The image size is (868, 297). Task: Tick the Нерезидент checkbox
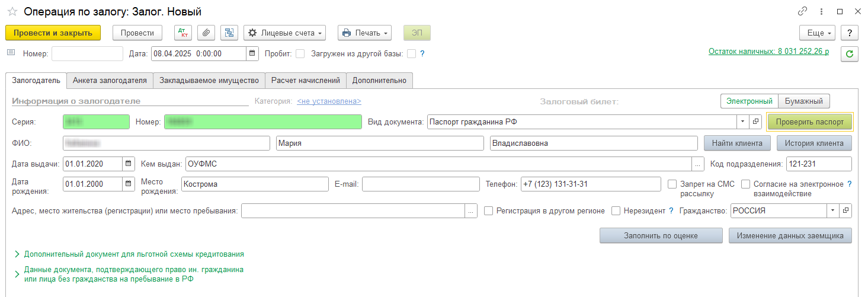616,210
